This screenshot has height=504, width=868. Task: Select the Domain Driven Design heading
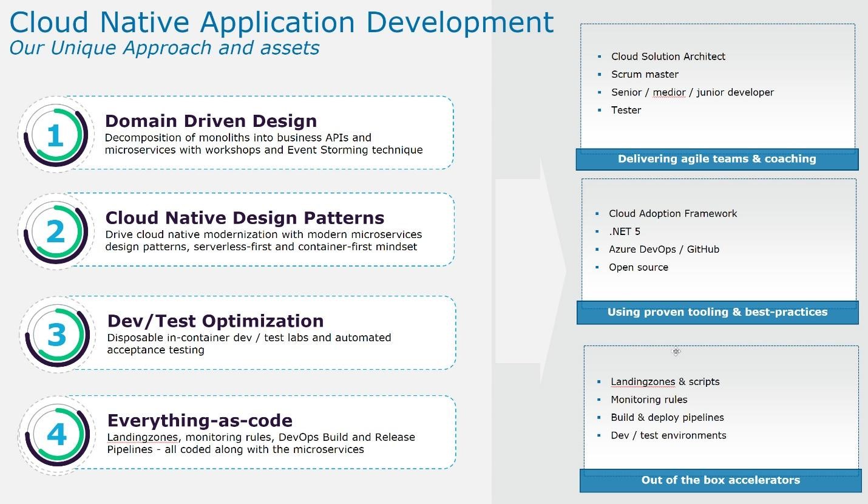211,121
